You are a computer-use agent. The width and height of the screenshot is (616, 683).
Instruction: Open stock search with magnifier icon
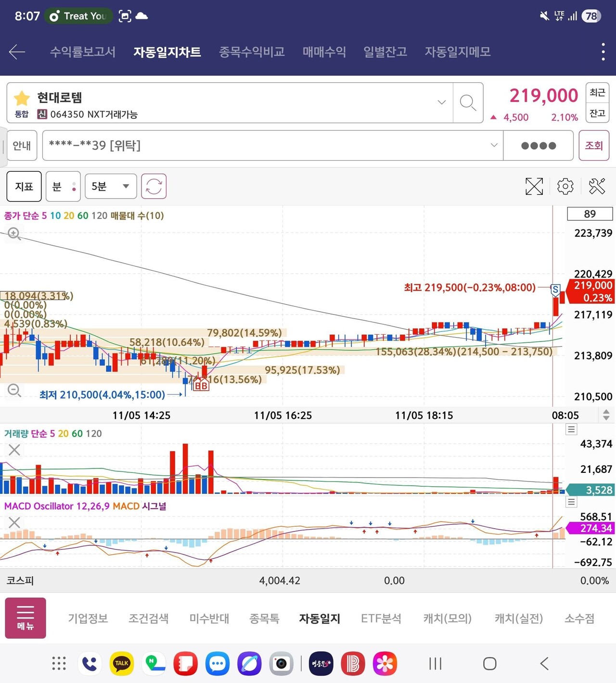point(467,103)
